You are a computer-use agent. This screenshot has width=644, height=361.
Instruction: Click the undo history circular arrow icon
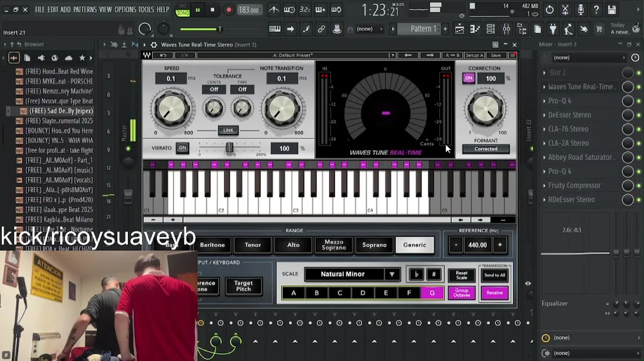click(x=550, y=10)
